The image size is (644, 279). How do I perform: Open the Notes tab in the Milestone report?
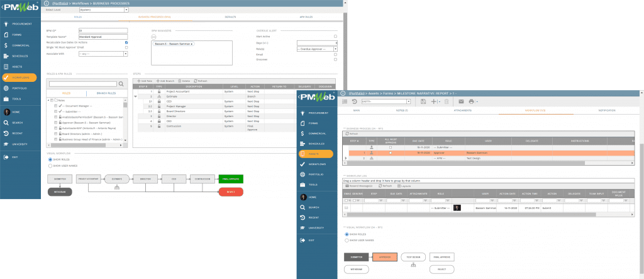pos(403,111)
